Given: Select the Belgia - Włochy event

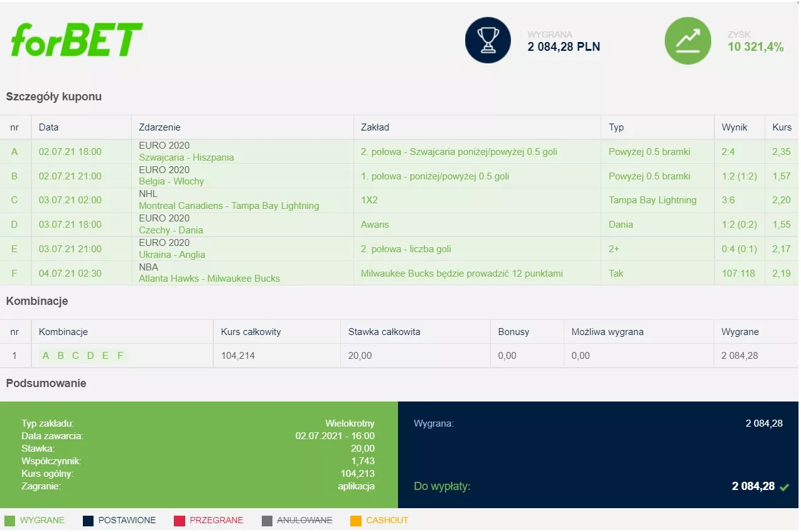Looking at the screenshot, I should 171,181.
